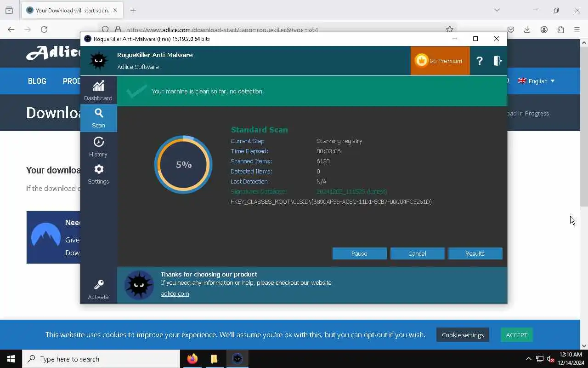Click the Standard Scan heading
The image size is (588, 368).
click(259, 130)
